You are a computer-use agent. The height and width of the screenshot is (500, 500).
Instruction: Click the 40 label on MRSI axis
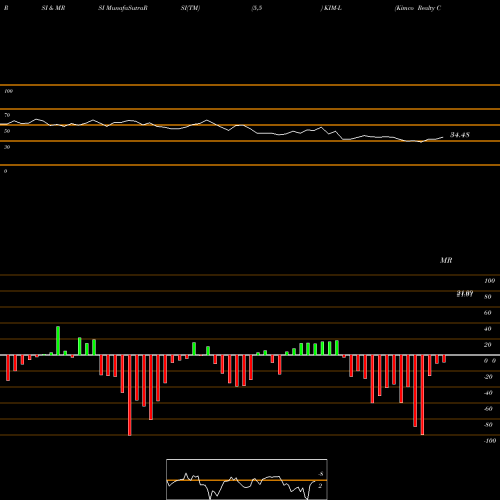(488, 329)
